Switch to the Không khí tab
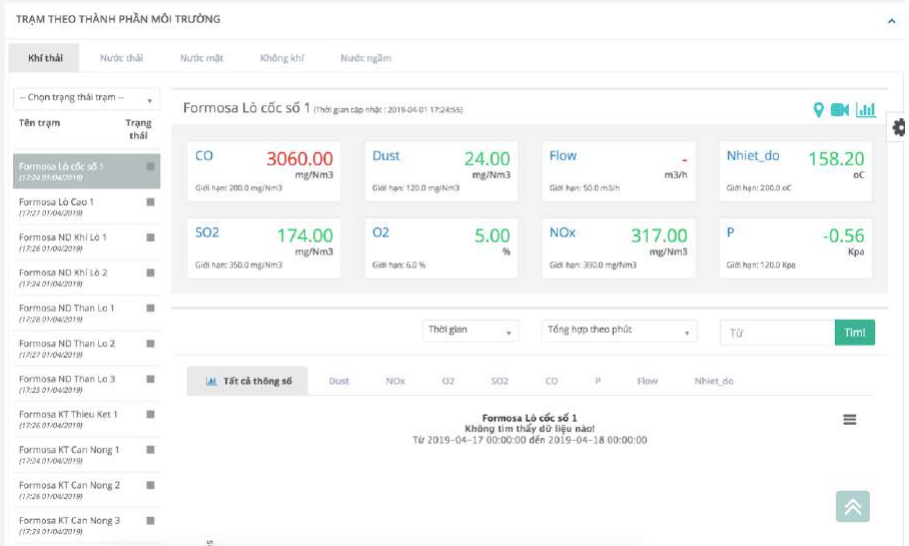 pyautogui.click(x=282, y=58)
